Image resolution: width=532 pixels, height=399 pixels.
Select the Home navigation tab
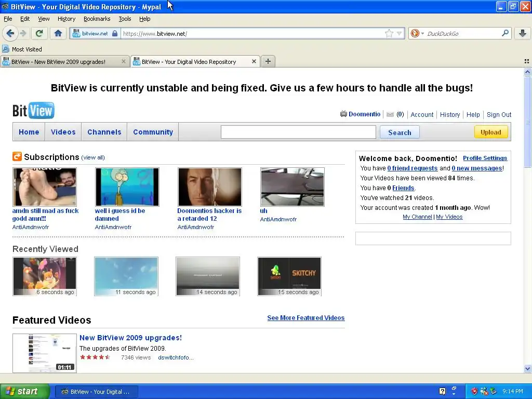pos(29,132)
